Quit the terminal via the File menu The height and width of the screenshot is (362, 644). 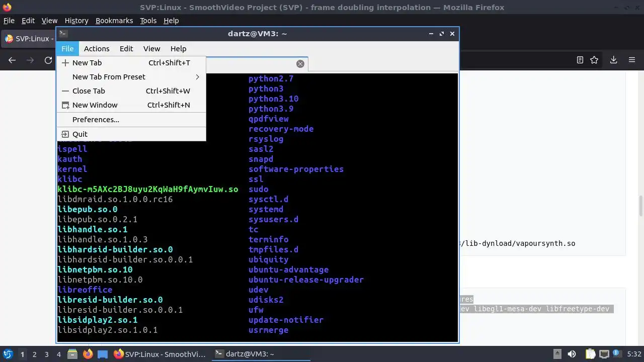click(131, 134)
